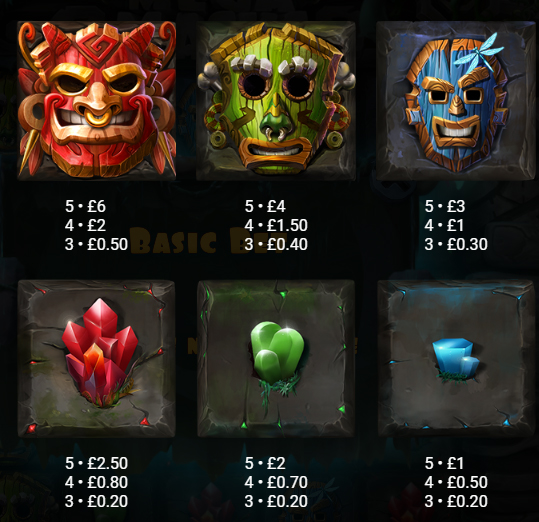Click the green gem 5 • £2 payout

(265, 463)
